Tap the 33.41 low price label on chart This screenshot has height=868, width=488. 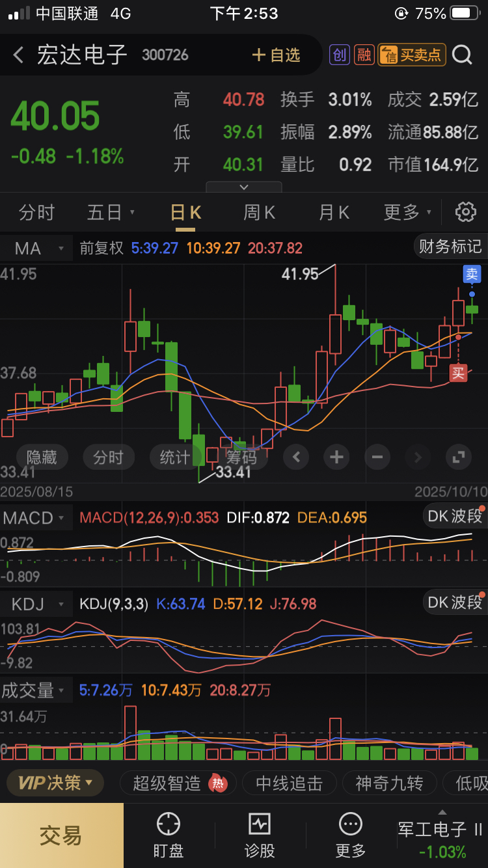pyautogui.click(x=234, y=472)
